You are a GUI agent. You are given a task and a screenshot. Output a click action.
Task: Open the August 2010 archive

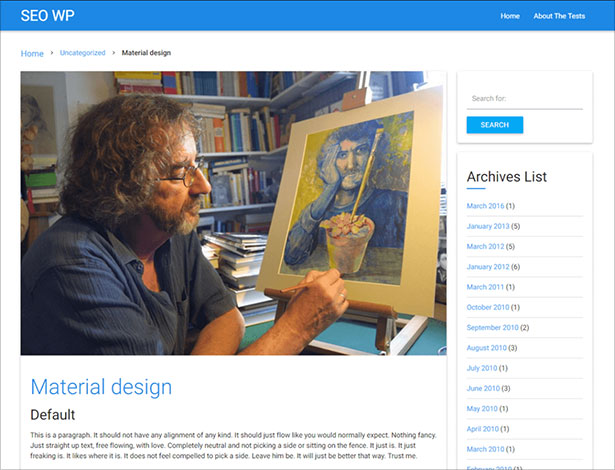[x=487, y=348]
